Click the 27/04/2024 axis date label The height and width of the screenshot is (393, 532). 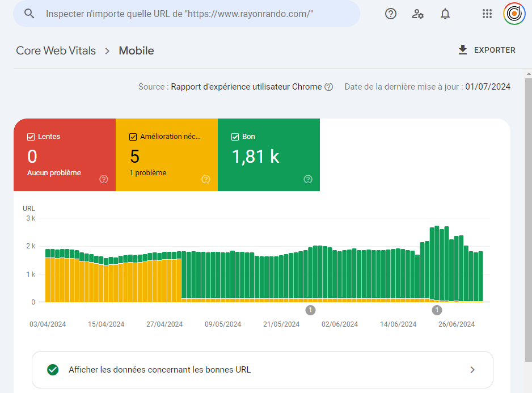(164, 324)
